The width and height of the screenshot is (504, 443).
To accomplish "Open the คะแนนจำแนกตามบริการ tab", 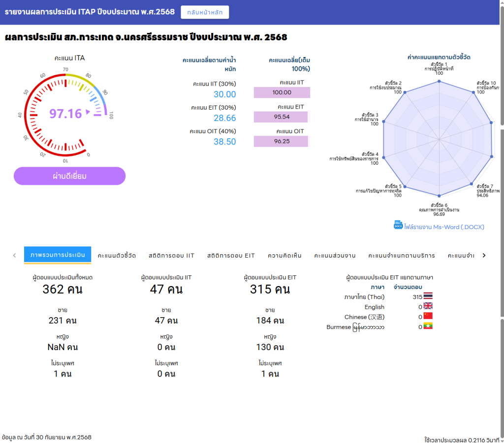I will pyautogui.click(x=401, y=255).
